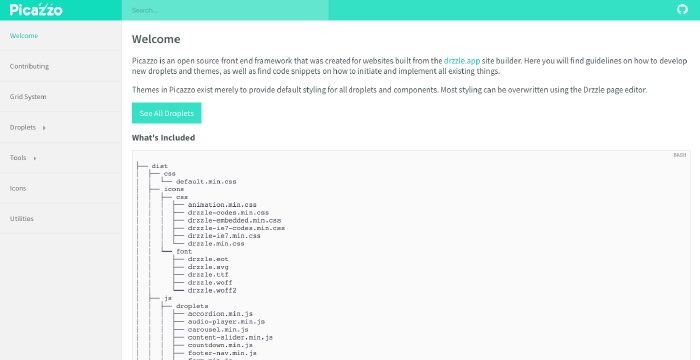Image resolution: width=700 pixels, height=360 pixels.
Task: Click the Picazzo logo
Action: 36,10
